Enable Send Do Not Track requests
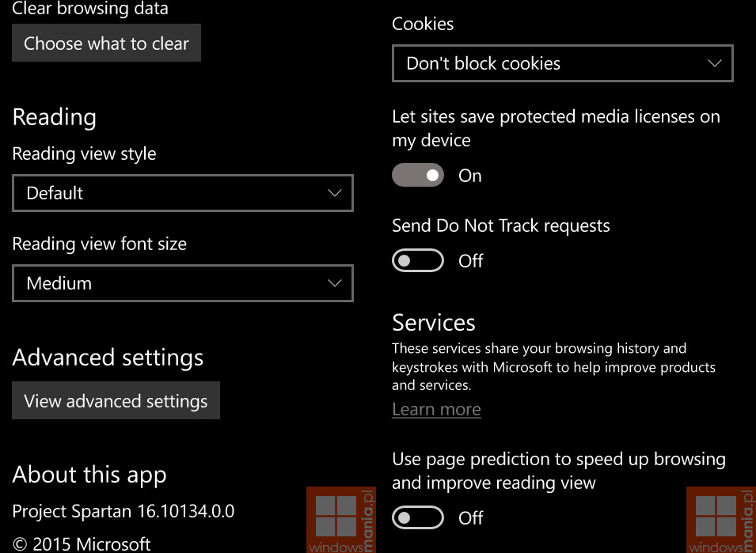Screen dimensions: 756x553 [417, 260]
